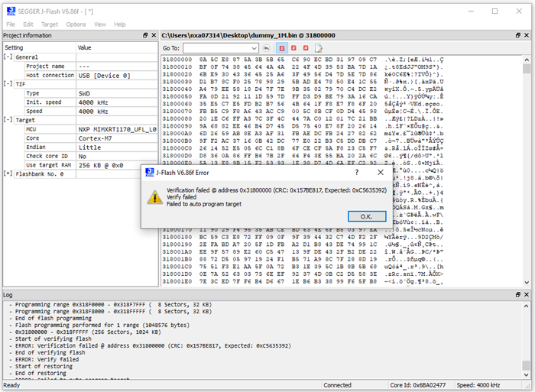Close the dummy_1M.bin data panel
Viewport: 535px width, 392px height.
pos(527,35)
